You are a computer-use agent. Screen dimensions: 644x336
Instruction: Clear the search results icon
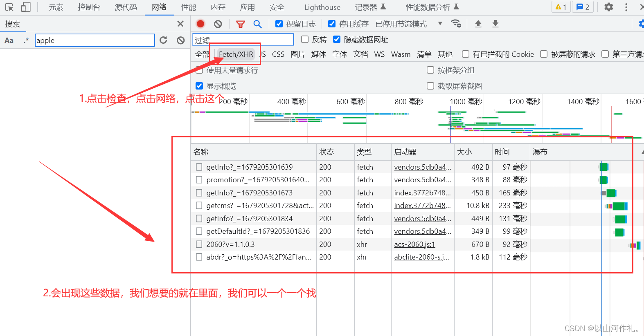tap(181, 40)
